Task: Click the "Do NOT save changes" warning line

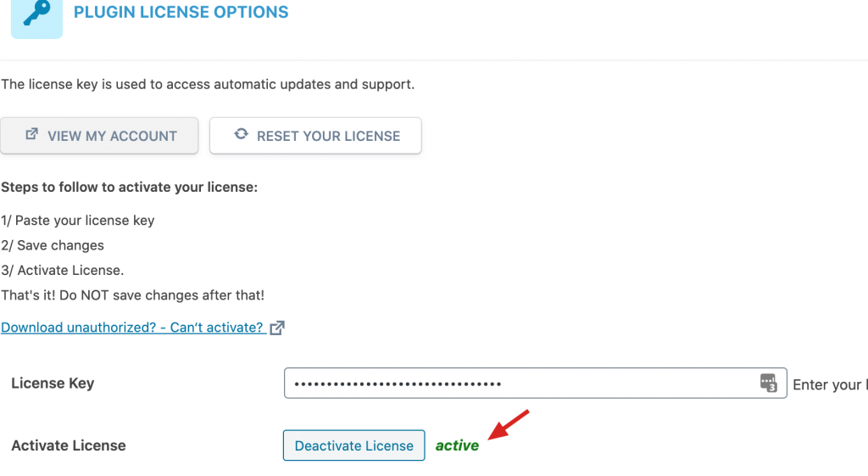Action: pyautogui.click(x=132, y=295)
